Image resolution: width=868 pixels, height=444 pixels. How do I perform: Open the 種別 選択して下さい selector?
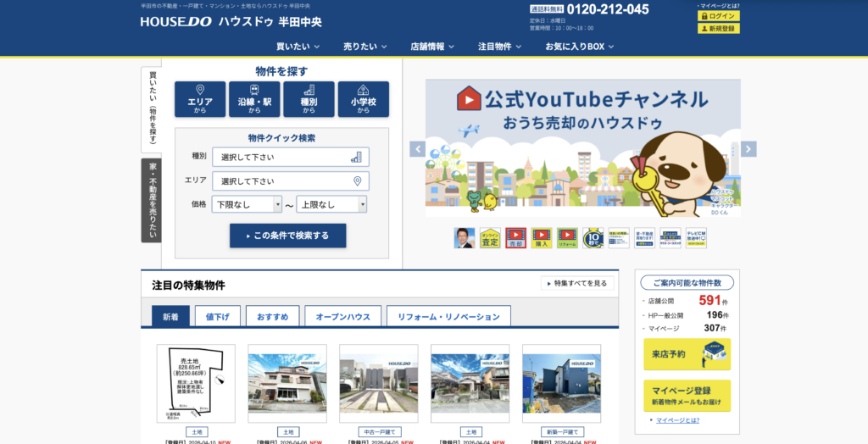coord(291,158)
